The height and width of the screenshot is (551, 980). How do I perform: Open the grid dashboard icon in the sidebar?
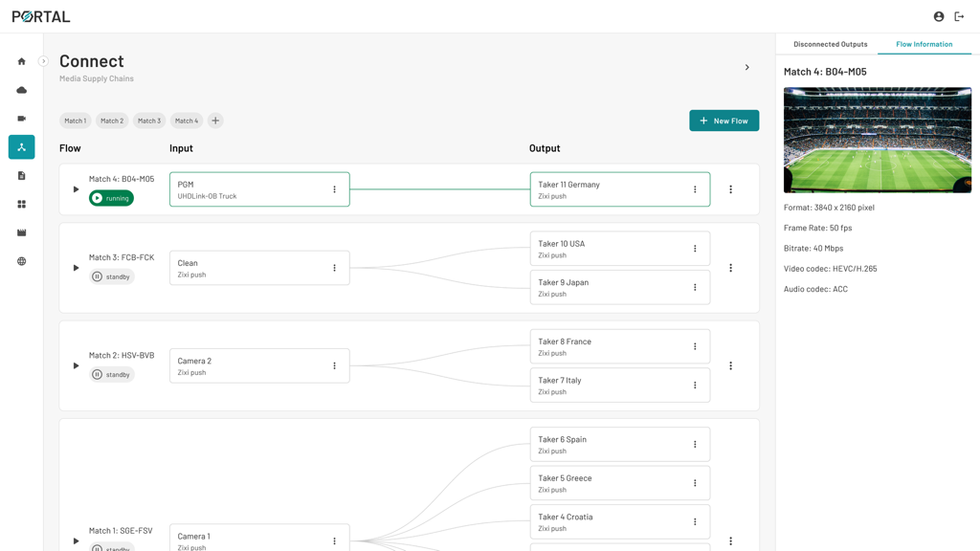tap(21, 205)
